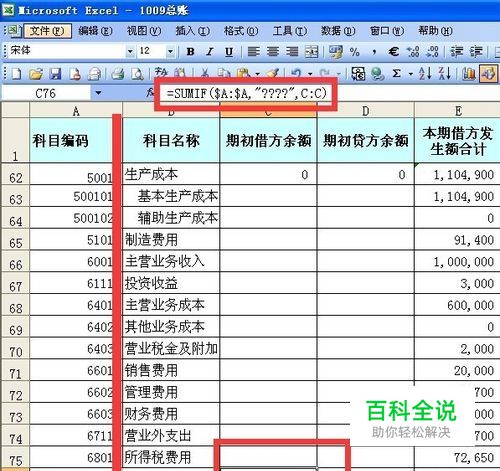Open the 工具(T) menu
Screen dimensions: 500x471
coord(290,31)
